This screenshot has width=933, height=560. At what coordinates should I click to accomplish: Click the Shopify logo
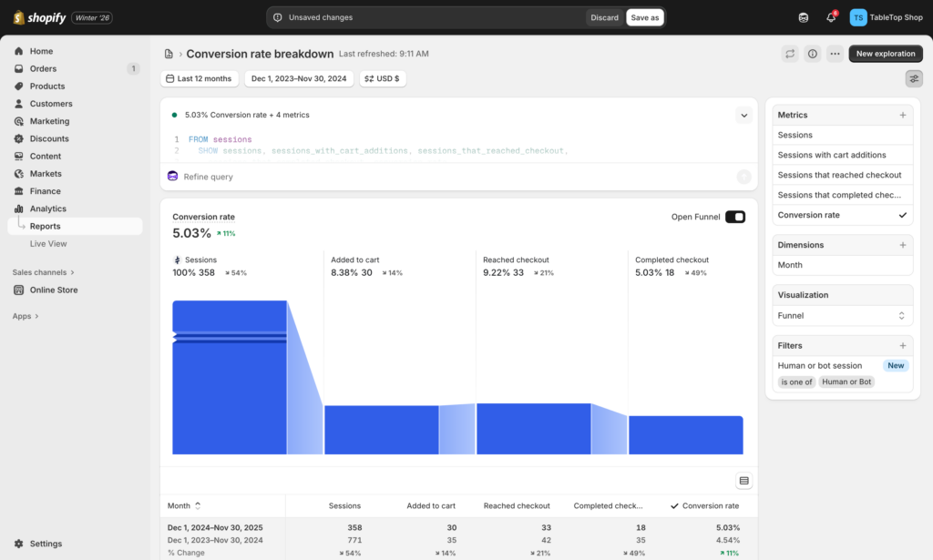click(x=39, y=17)
